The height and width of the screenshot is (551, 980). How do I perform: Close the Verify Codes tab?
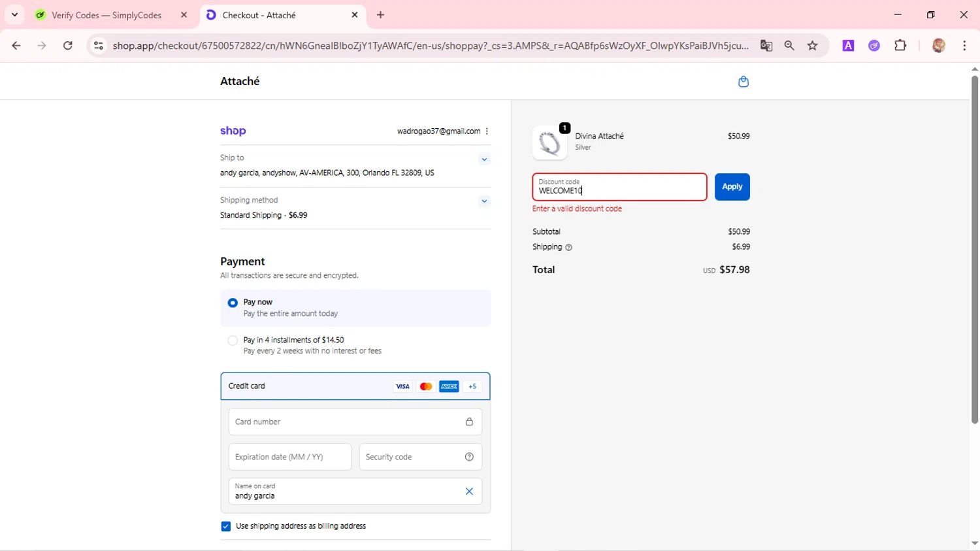pos(184,15)
